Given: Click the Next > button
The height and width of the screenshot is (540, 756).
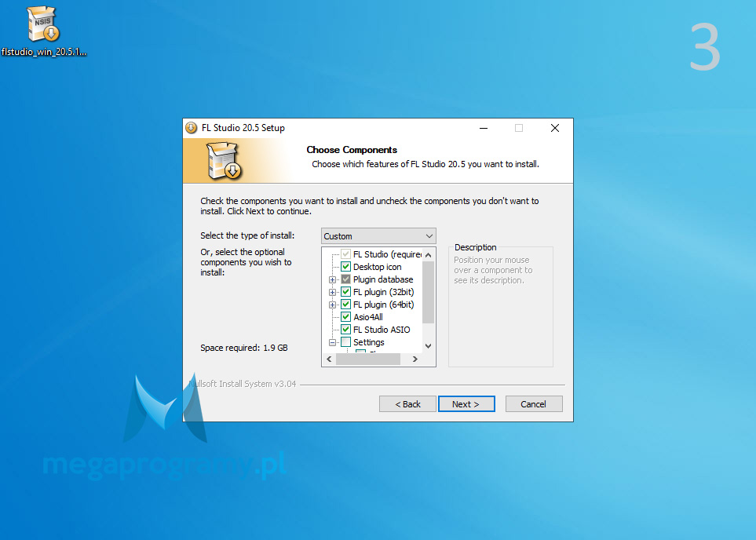Looking at the screenshot, I should pyautogui.click(x=466, y=404).
